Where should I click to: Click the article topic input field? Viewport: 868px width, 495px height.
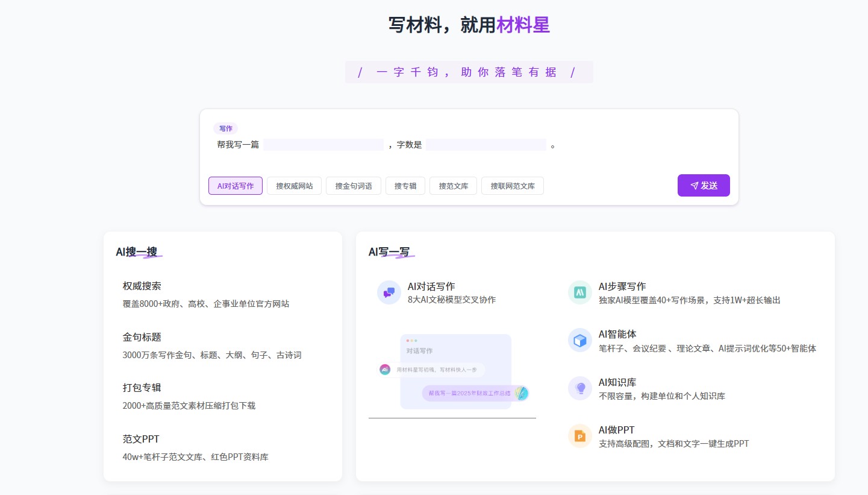pyautogui.click(x=323, y=145)
